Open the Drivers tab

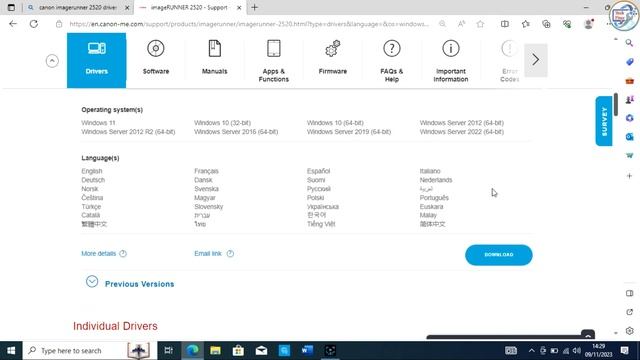(x=96, y=60)
